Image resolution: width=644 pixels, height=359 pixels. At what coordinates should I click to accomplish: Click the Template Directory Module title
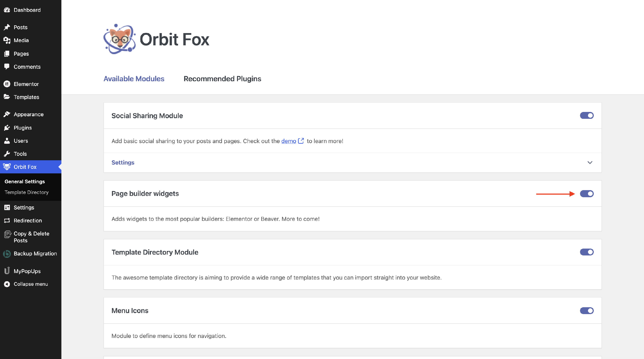click(x=155, y=252)
